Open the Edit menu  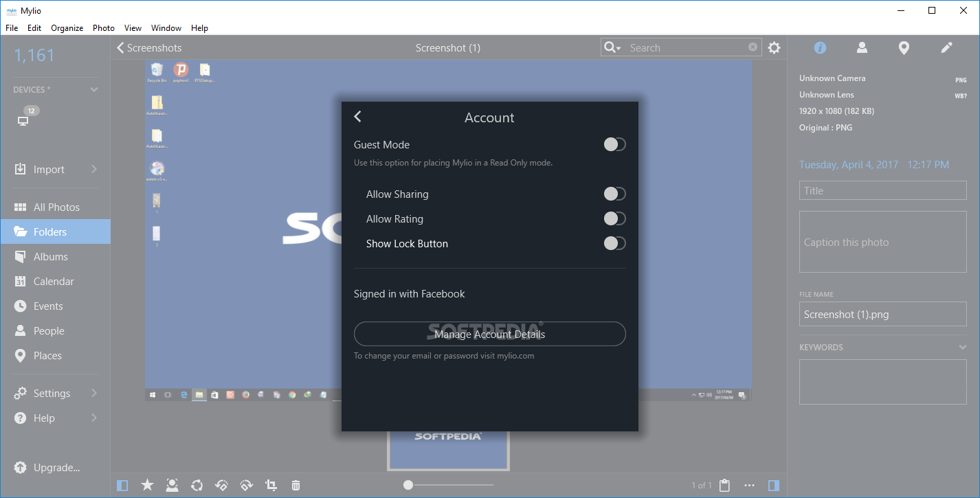(x=34, y=28)
